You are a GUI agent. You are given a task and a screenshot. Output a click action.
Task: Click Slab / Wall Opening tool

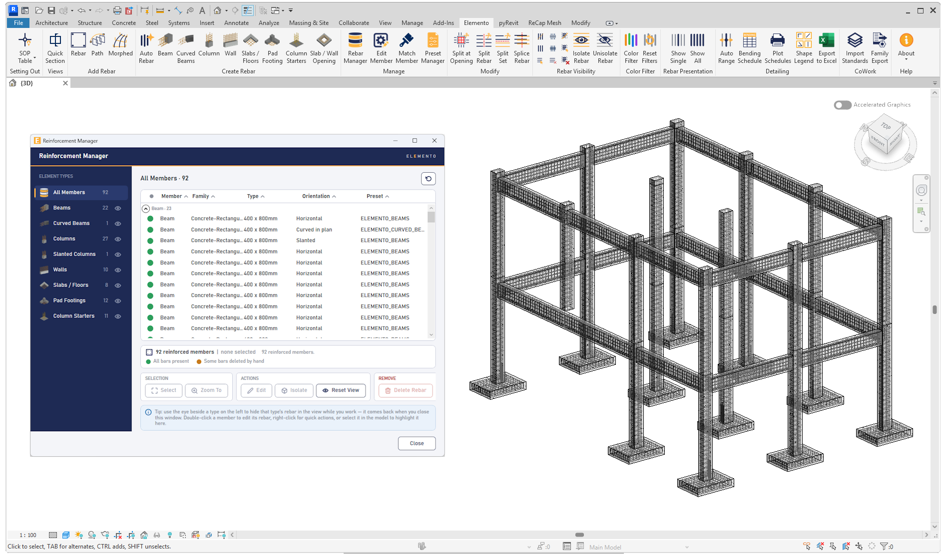click(324, 48)
